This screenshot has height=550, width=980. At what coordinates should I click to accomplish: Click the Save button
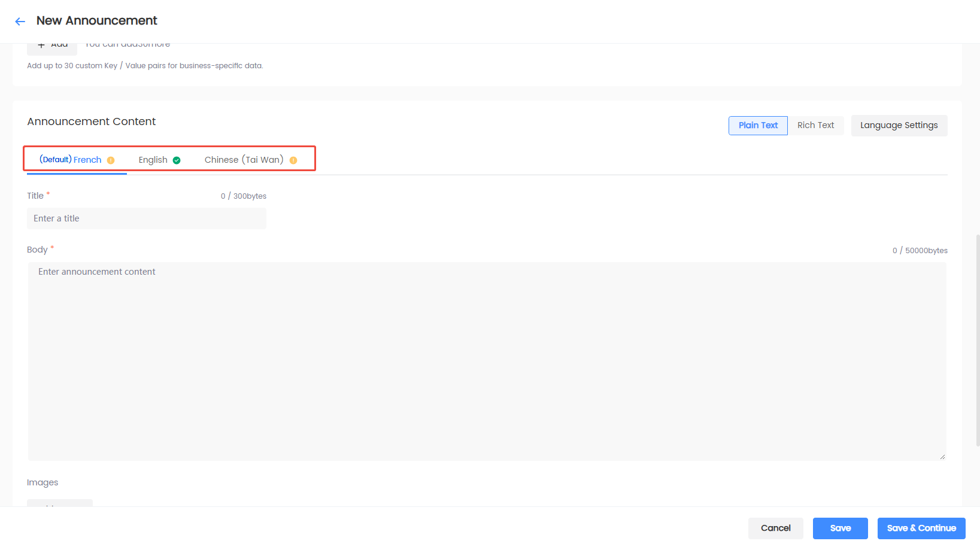(x=841, y=528)
